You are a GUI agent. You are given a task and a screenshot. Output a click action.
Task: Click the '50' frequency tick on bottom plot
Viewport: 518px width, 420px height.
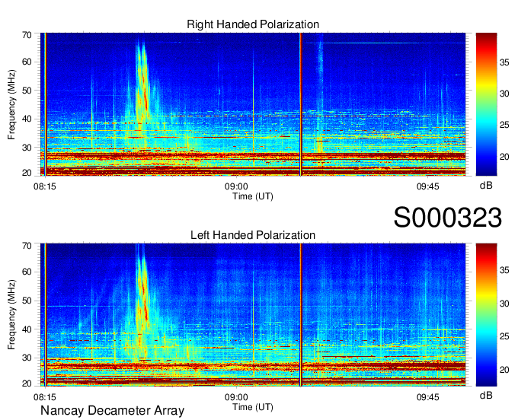tap(27, 301)
